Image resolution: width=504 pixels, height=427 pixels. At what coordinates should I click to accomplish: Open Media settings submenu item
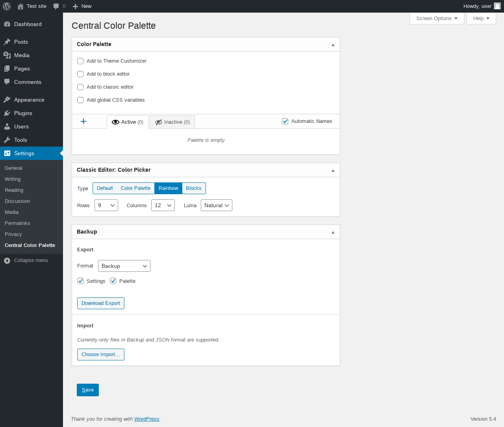point(11,212)
